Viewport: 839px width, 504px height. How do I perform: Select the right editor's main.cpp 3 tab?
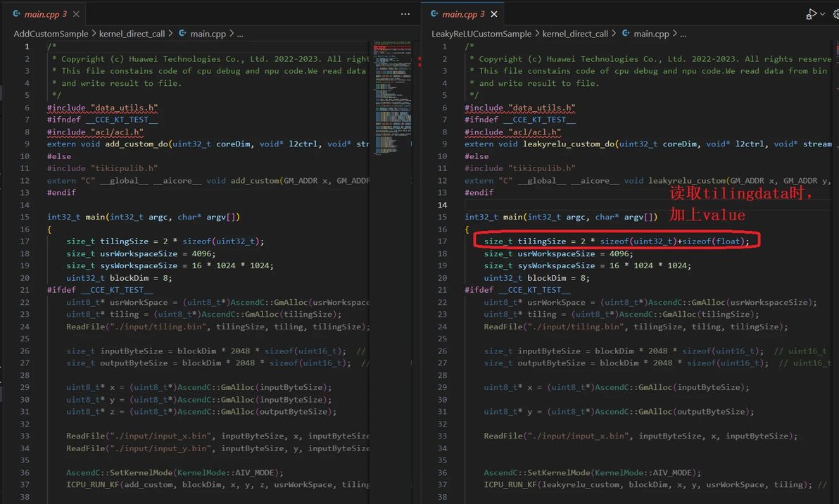click(x=463, y=15)
